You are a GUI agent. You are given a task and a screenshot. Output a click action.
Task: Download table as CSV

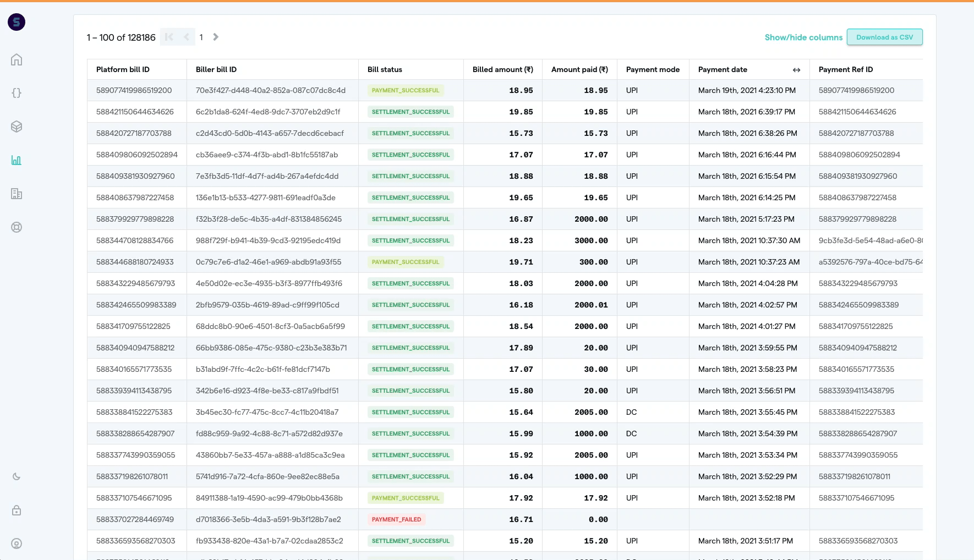885,37
